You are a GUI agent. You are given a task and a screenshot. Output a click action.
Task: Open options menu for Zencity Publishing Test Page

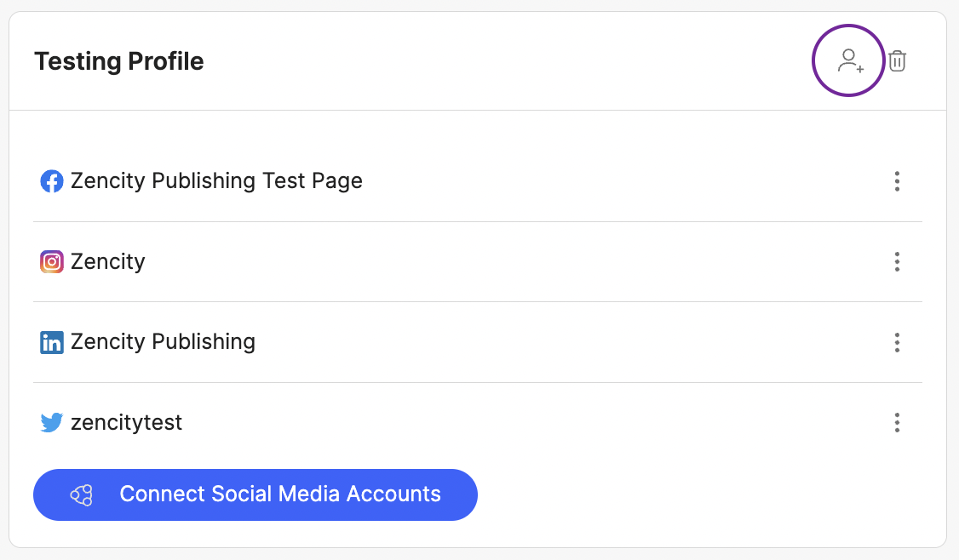click(897, 181)
